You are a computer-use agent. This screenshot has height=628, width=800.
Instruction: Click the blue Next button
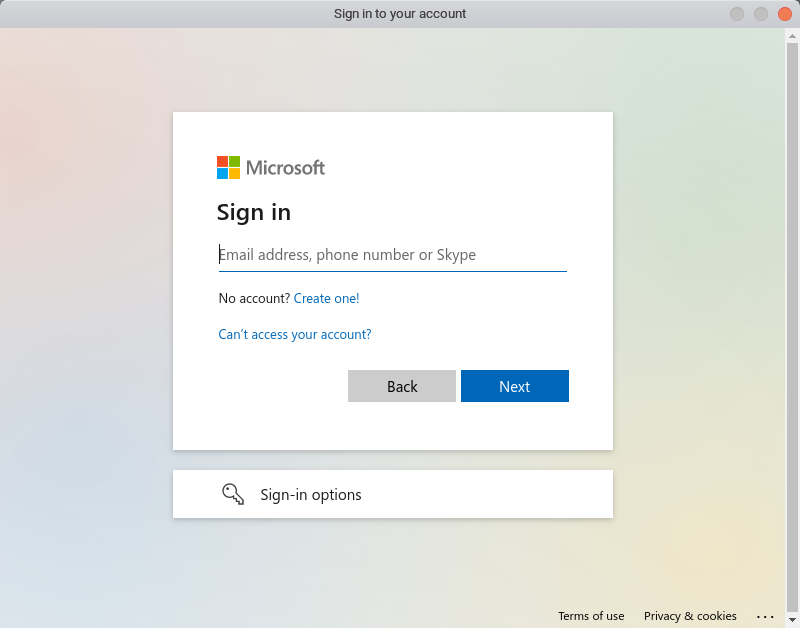[515, 386]
